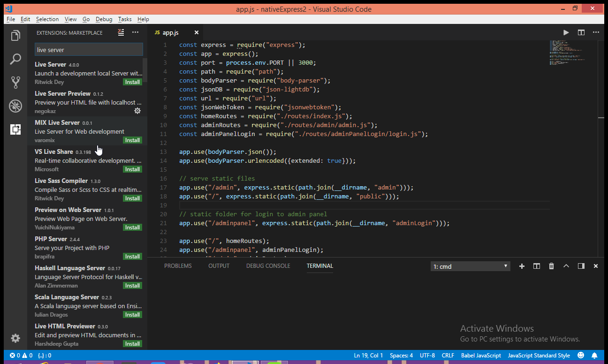Viewport: 608px width, 364px height.
Task: Change end of line sequence CRLF
Action: 448,356
